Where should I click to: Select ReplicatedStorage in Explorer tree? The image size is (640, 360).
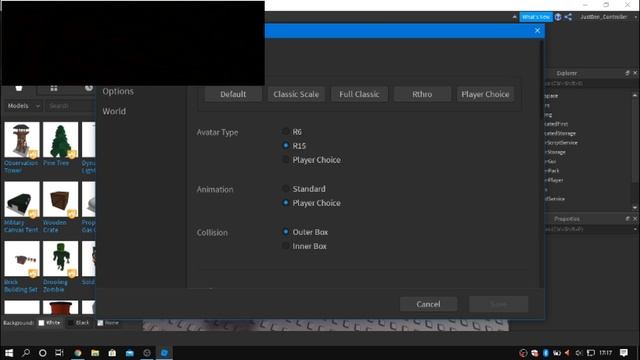point(560,133)
